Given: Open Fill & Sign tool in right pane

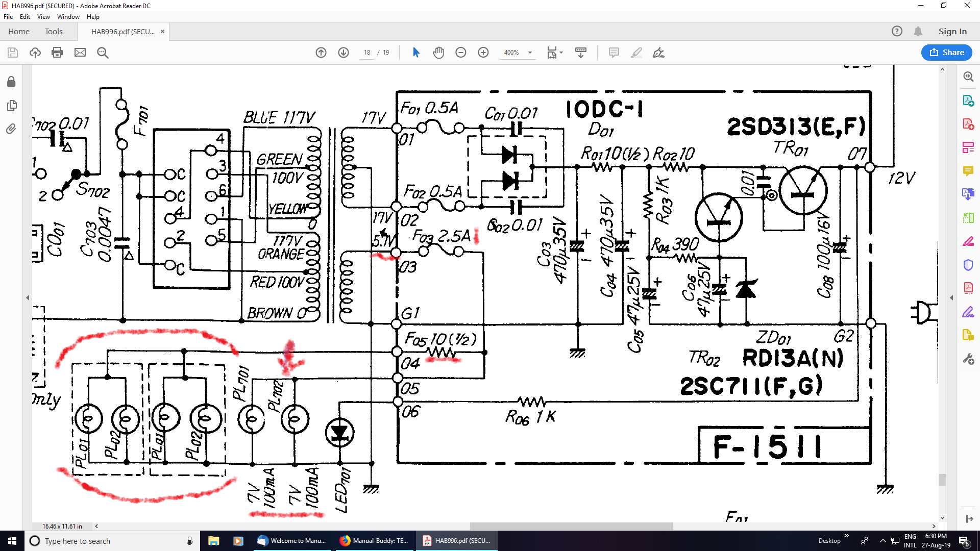Looking at the screenshot, I should [x=968, y=312].
